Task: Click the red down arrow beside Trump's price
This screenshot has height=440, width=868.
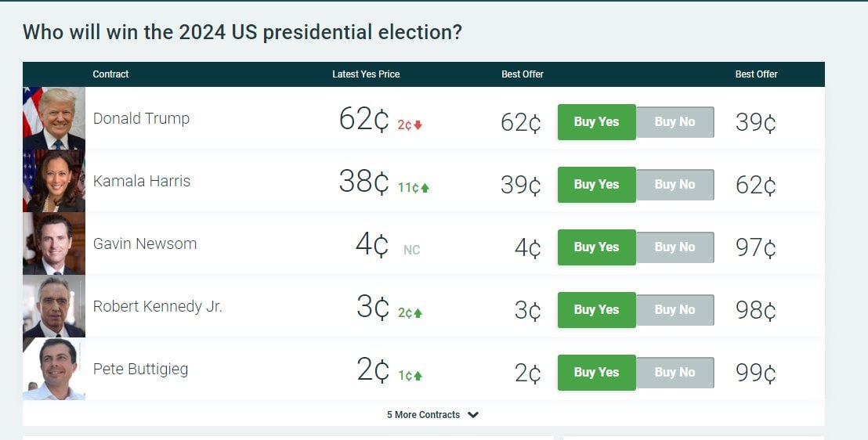Action: click(418, 125)
